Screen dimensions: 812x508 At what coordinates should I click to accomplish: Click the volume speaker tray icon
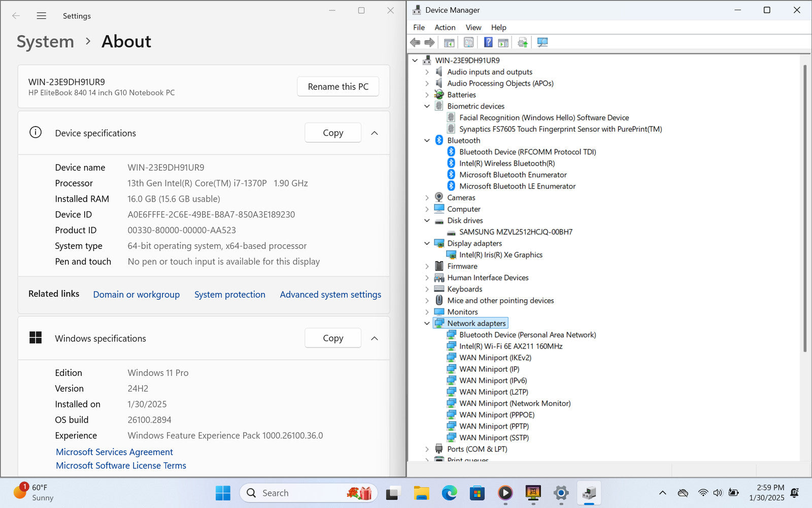pos(718,493)
